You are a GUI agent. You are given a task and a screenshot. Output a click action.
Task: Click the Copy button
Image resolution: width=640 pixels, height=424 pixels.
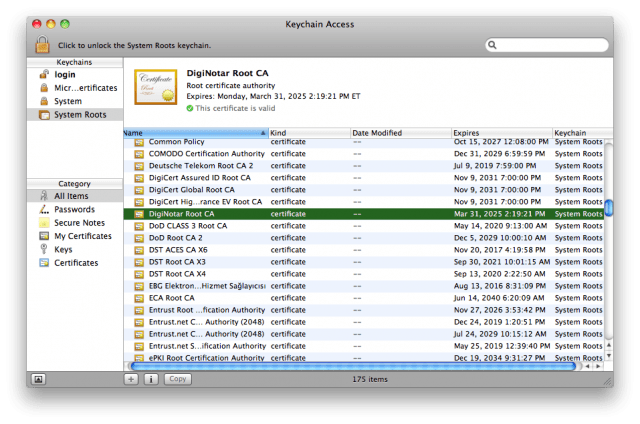pos(178,379)
